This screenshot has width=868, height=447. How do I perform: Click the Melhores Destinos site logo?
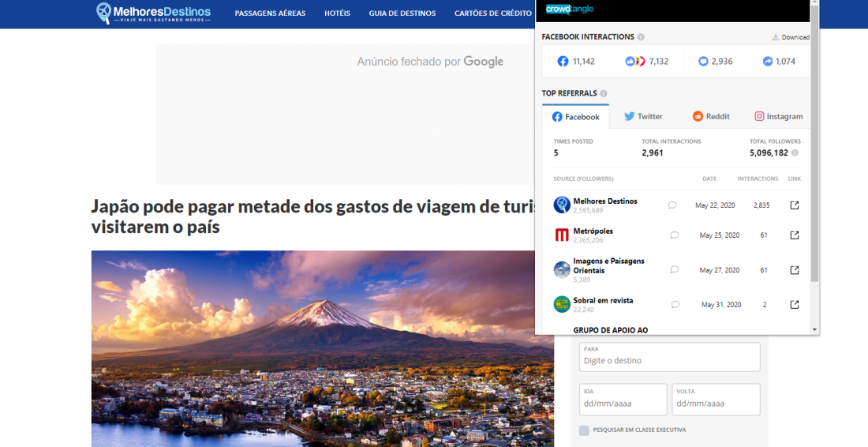tap(153, 13)
